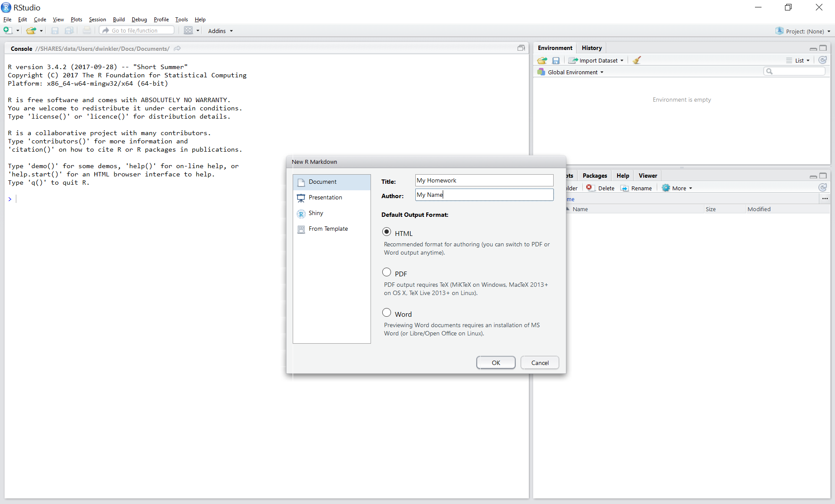The image size is (835, 504).
Task: Open the Session menu
Action: pos(97,20)
